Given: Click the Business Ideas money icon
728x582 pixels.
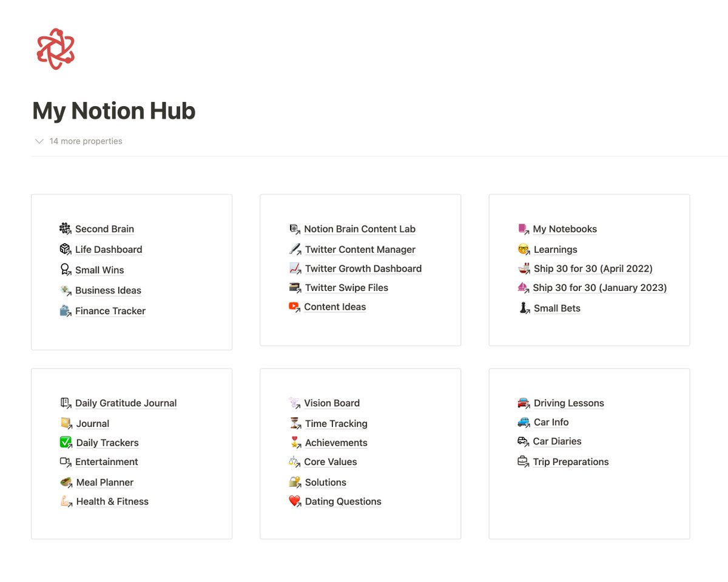Looking at the screenshot, I should [x=66, y=290].
